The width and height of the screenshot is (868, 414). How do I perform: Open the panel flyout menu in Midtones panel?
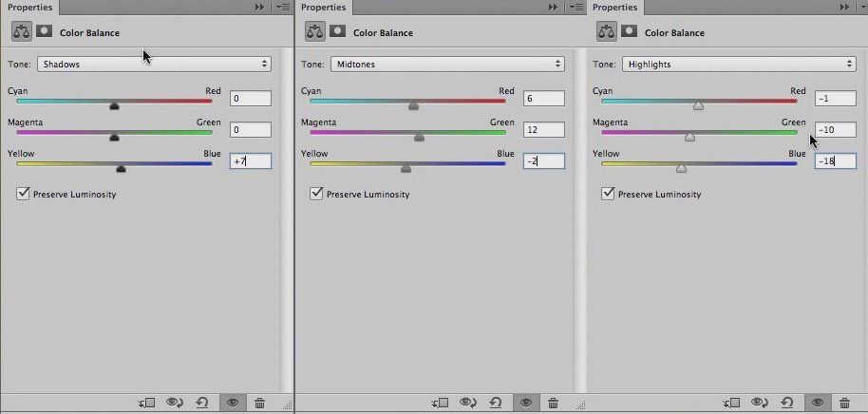(x=576, y=8)
